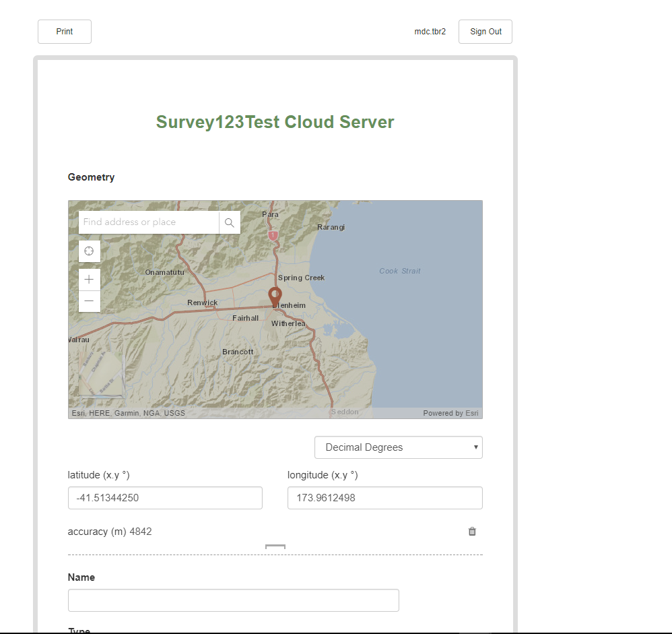This screenshot has width=672, height=634.
Task: Open the Powered by Esri link
Action: pos(450,413)
